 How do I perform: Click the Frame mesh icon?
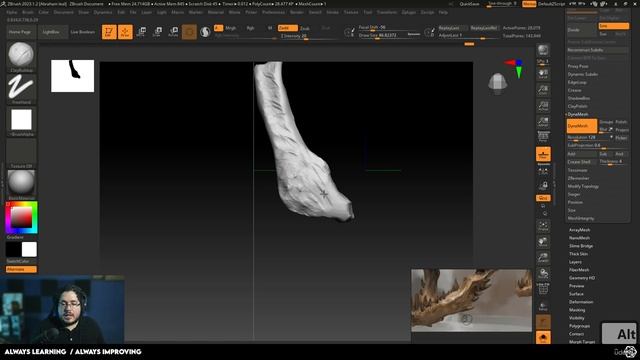(543, 226)
